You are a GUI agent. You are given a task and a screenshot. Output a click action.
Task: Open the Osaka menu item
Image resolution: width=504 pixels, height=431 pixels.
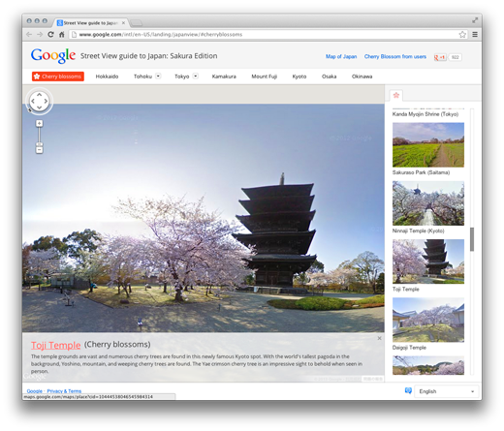pos(329,77)
